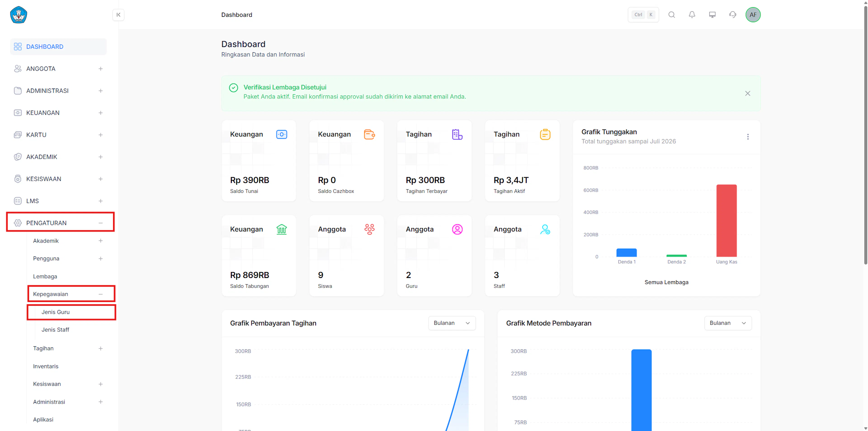Click the Kesiswaan icon in sidebar
868x431 pixels.
coord(18,179)
